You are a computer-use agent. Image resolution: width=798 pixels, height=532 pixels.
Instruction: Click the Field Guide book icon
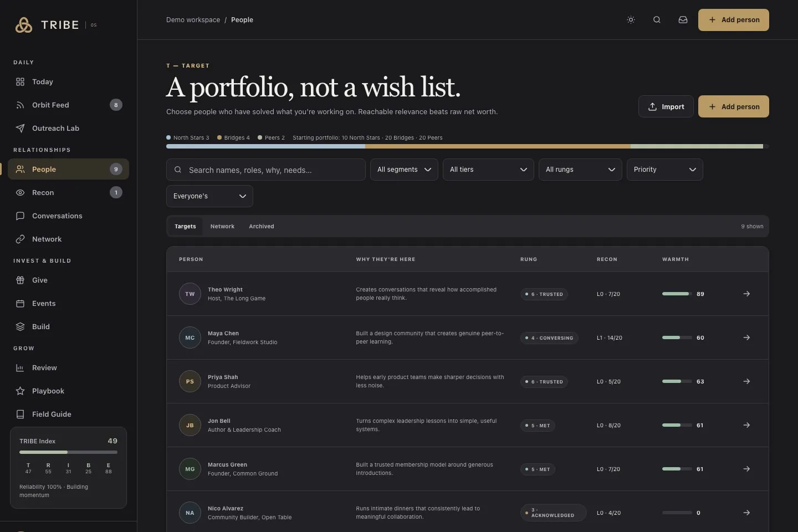tap(21, 414)
